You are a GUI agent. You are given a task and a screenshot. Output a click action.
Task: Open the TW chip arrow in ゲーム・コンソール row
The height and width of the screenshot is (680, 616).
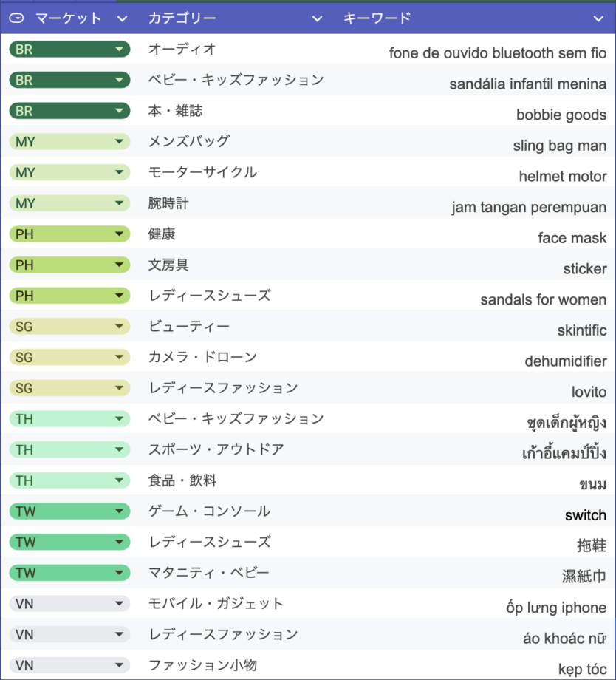(x=119, y=511)
